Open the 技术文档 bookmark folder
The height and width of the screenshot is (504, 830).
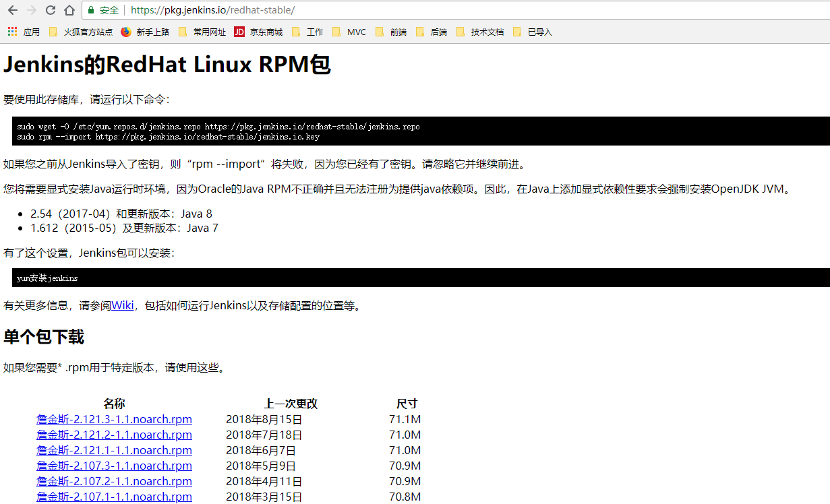click(479, 32)
